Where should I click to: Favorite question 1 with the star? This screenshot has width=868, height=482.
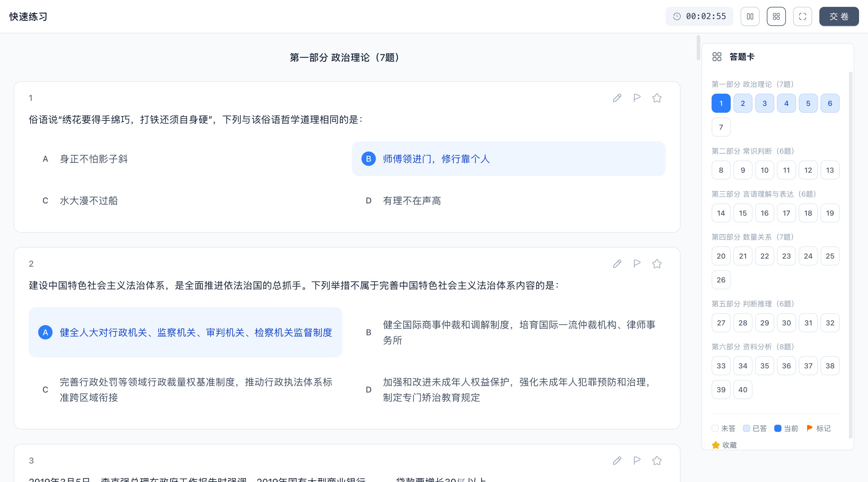(657, 98)
